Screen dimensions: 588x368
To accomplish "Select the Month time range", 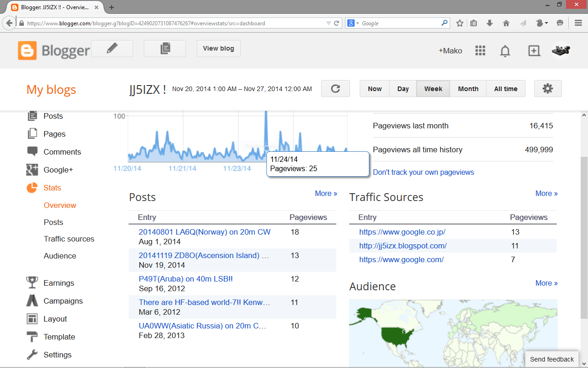I will pyautogui.click(x=468, y=89).
